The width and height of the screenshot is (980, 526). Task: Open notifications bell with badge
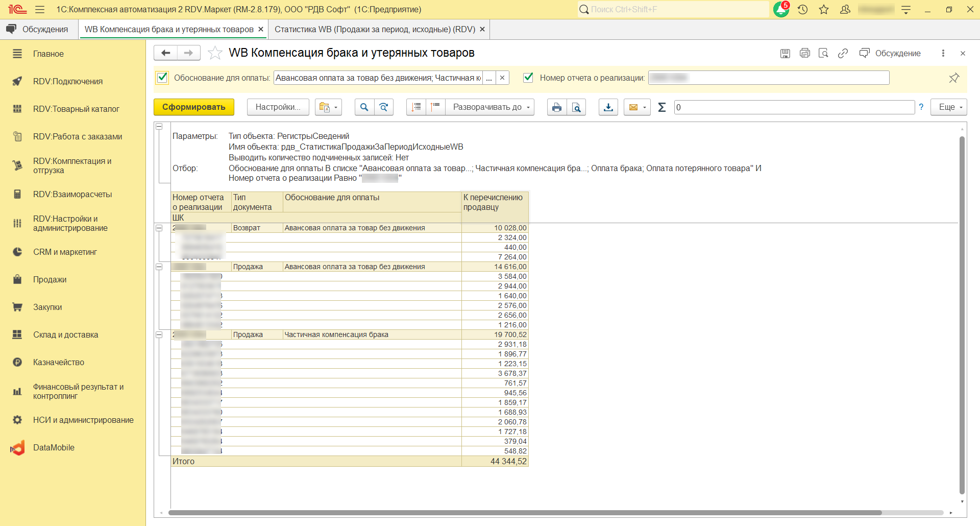[781, 9]
